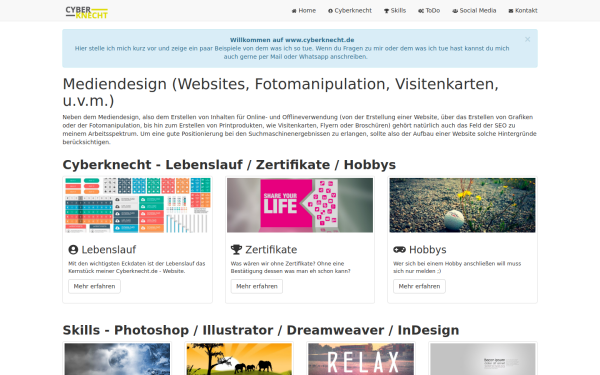Open the ToDo navigation link
This screenshot has width=600, height=375.
pyautogui.click(x=429, y=11)
